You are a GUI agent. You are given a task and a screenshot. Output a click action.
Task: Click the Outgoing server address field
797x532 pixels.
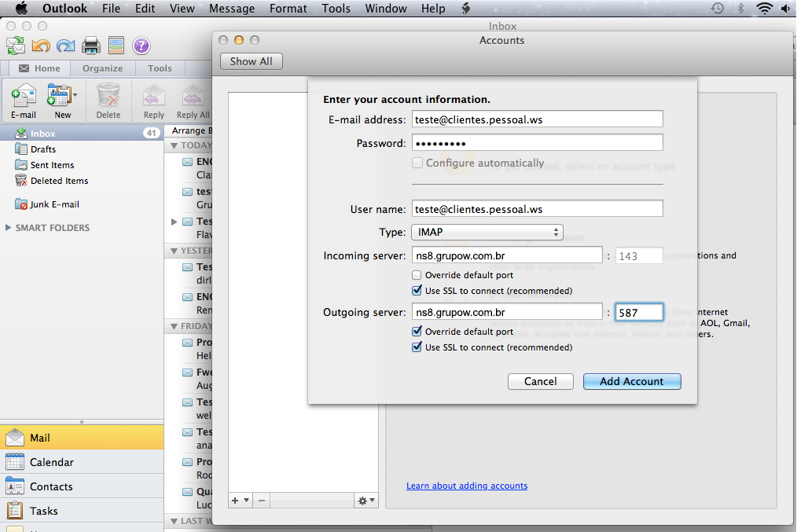tap(507, 311)
